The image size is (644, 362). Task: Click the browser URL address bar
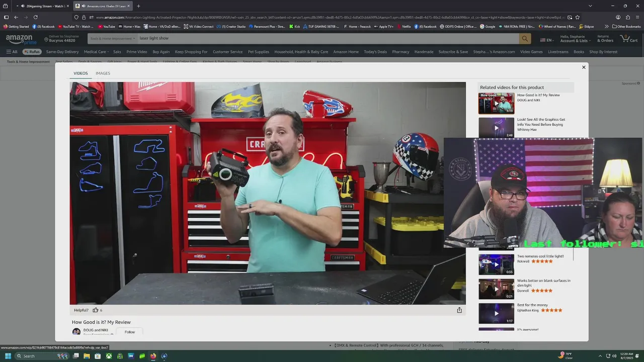coord(327,17)
